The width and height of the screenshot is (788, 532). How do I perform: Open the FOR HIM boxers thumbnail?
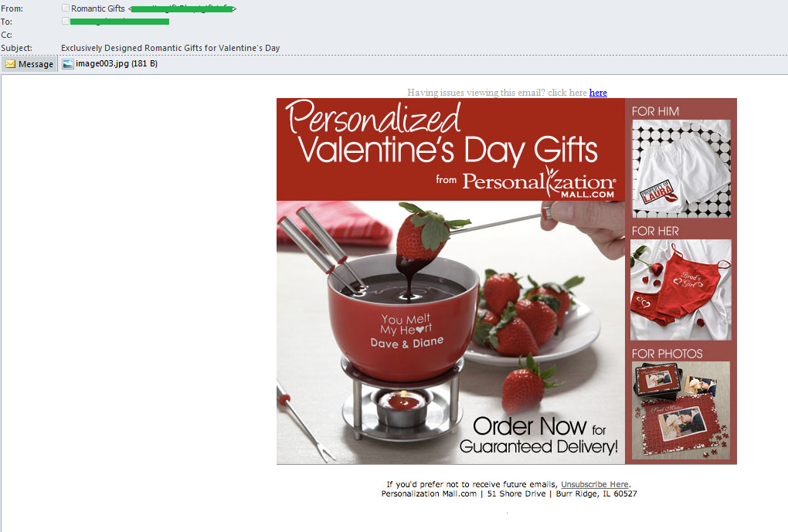pyautogui.click(x=681, y=169)
